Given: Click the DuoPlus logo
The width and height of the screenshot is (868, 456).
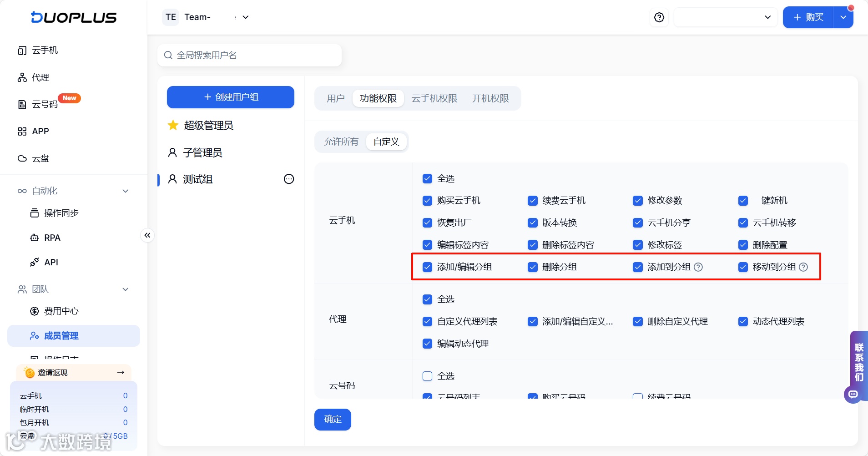Looking at the screenshot, I should (74, 17).
